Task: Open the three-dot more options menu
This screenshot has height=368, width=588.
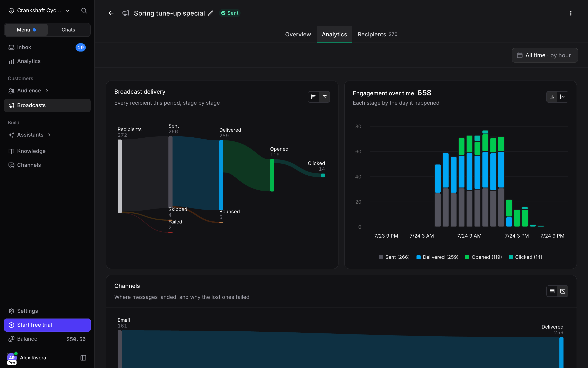Action: tap(571, 13)
